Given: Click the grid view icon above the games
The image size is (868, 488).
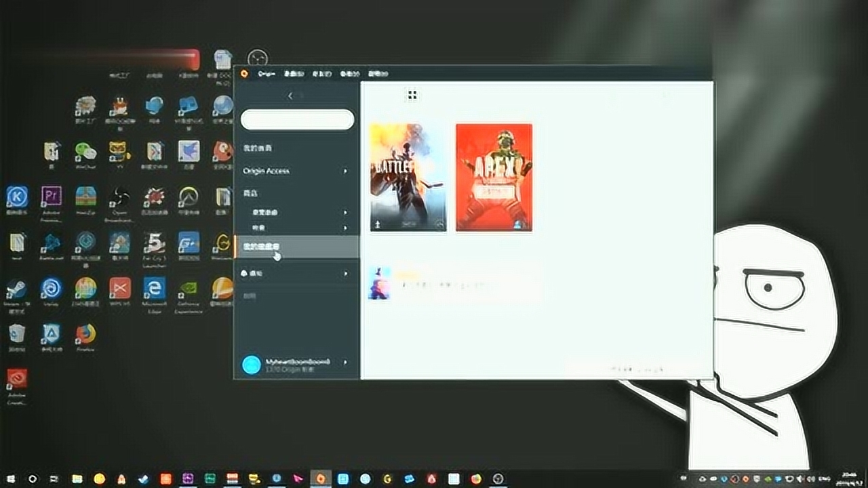Looking at the screenshot, I should pos(412,95).
